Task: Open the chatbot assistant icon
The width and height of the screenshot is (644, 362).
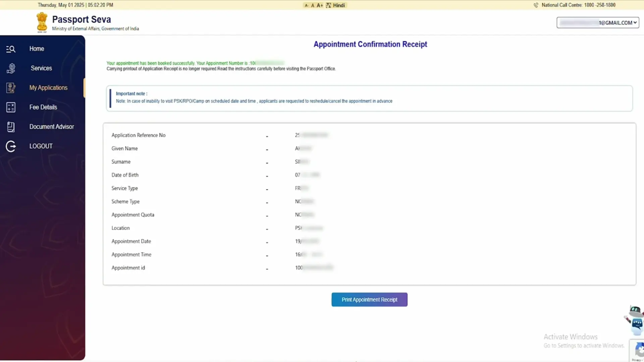Action: 635,320
